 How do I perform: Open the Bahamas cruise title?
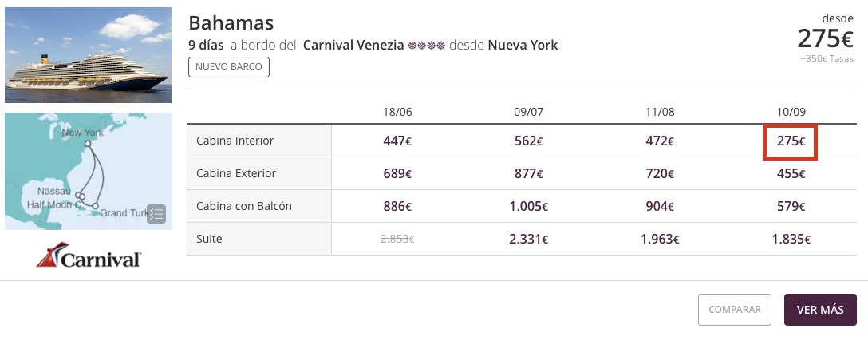click(231, 22)
